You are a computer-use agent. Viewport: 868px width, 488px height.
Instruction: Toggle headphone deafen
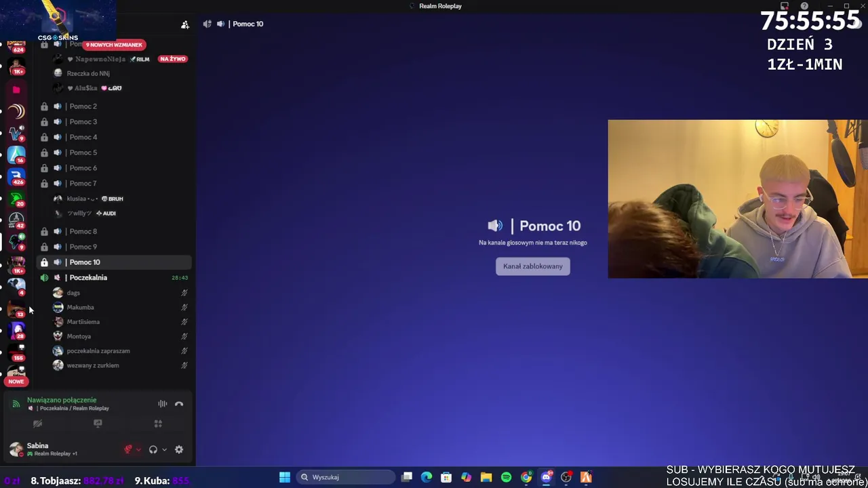153,449
